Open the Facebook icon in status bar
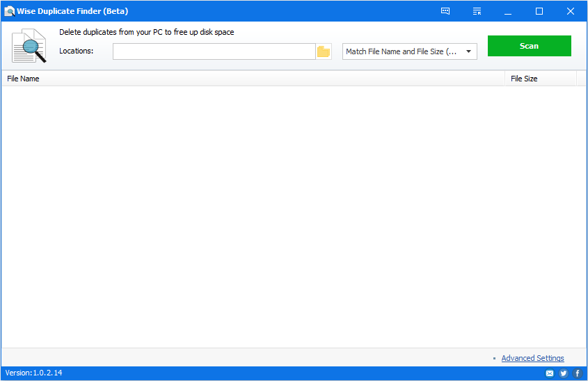The width and height of the screenshot is (588, 381). coord(578,373)
